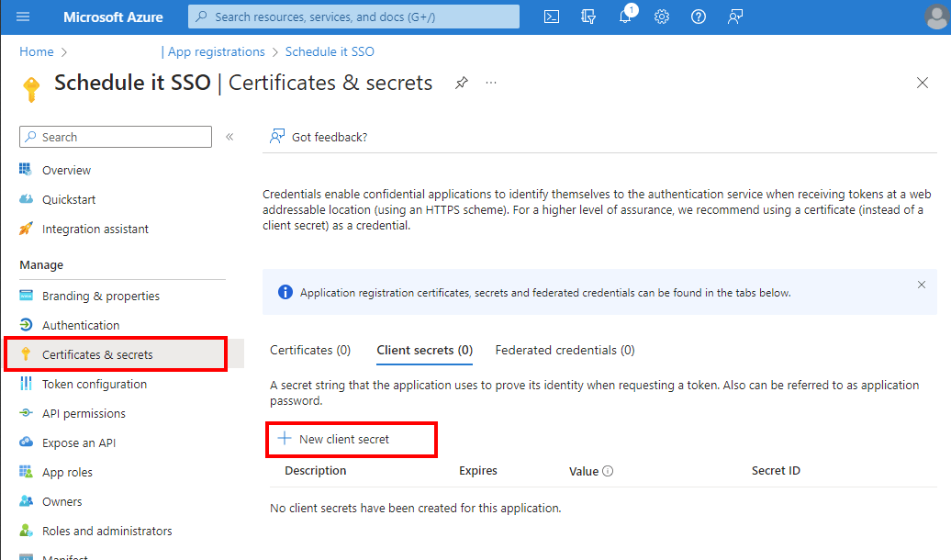Go to Home via the breadcrumb
The image size is (951, 560).
tap(37, 51)
